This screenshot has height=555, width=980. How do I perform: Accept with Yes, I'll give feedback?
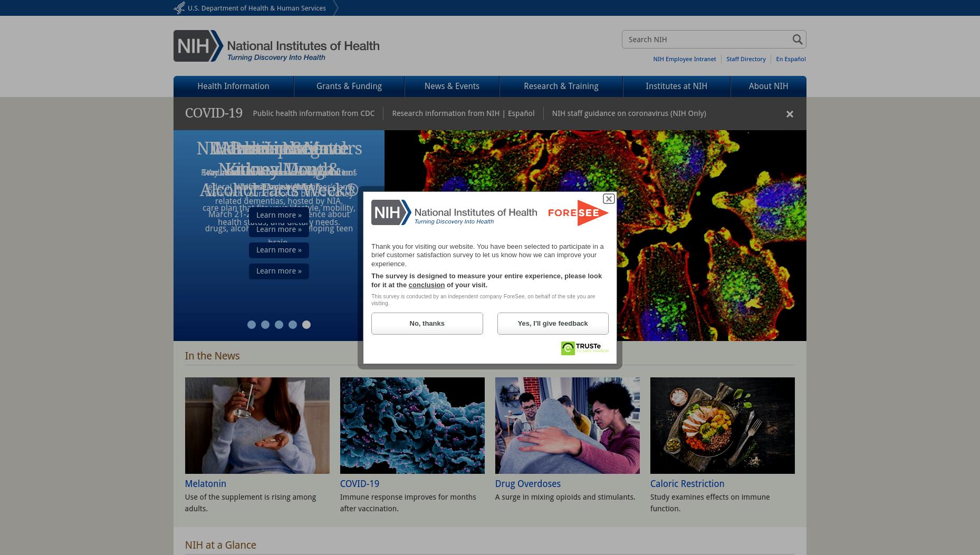pyautogui.click(x=553, y=324)
